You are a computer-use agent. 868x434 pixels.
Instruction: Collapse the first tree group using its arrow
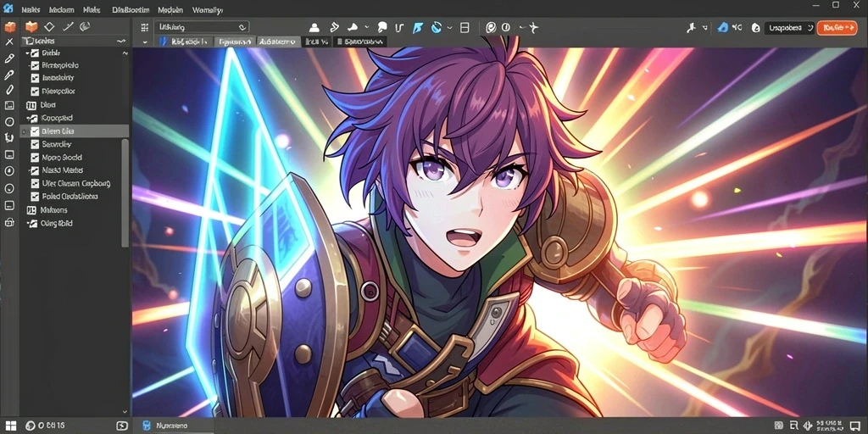pos(27,53)
